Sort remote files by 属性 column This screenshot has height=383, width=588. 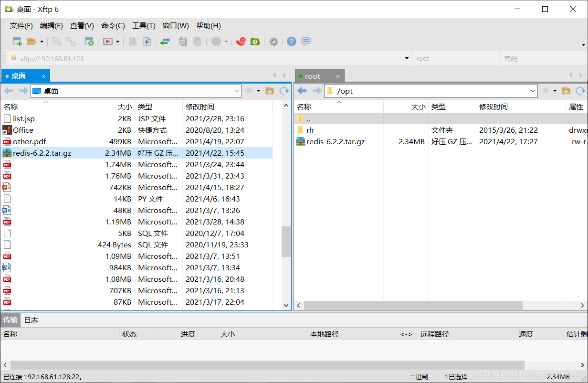[x=576, y=107]
